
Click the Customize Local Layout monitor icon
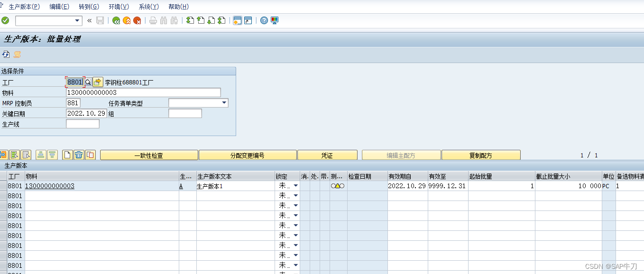pyautogui.click(x=275, y=20)
